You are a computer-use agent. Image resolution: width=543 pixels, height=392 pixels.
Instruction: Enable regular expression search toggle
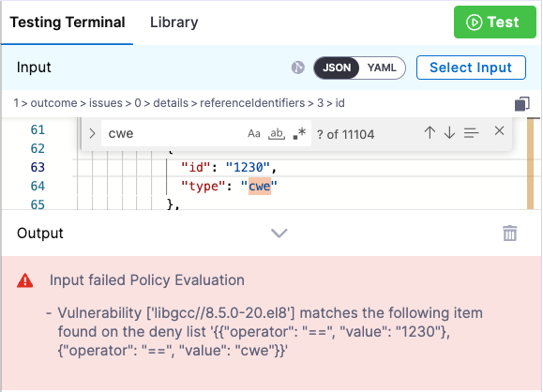point(299,133)
